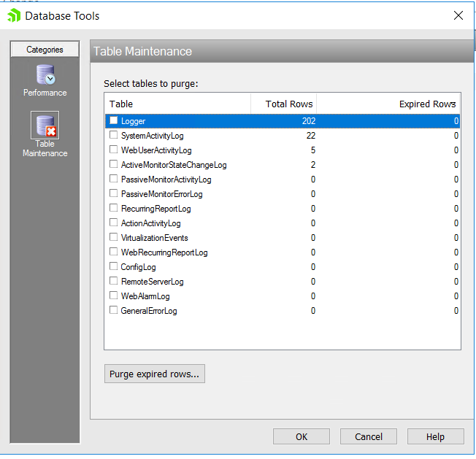Click the Purge expired rows button
This screenshot has width=476, height=459.
click(x=155, y=374)
